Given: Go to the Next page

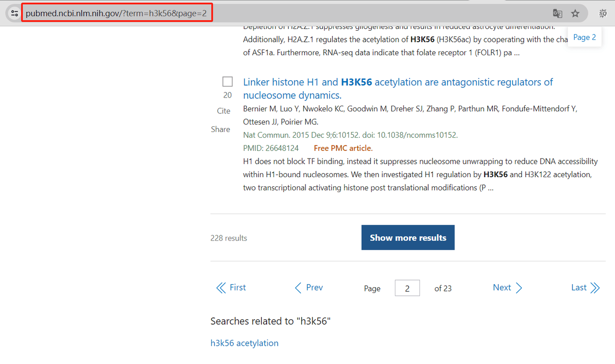Looking at the screenshot, I should (x=507, y=288).
